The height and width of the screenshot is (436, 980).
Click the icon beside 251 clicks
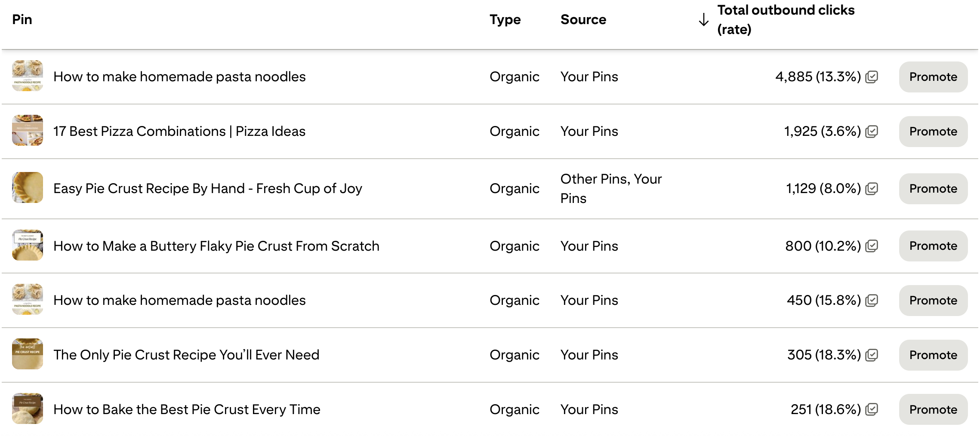pos(870,409)
